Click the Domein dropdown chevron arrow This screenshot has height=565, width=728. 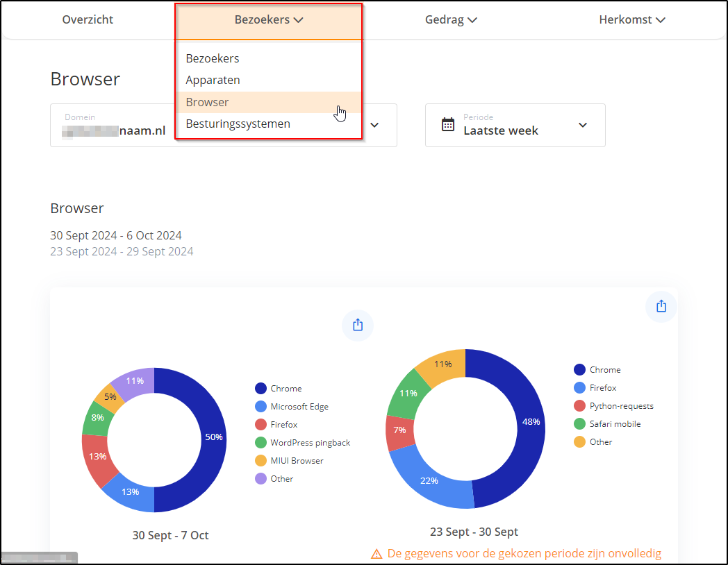[374, 126]
